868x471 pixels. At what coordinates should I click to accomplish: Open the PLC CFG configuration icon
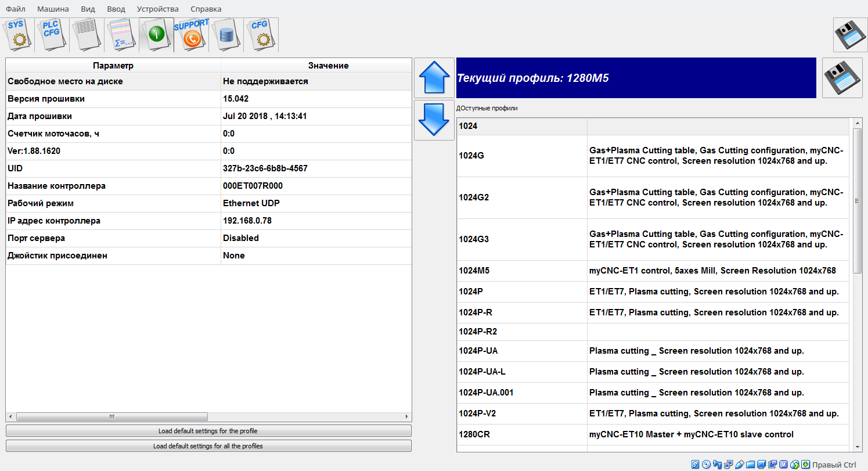pos(52,35)
